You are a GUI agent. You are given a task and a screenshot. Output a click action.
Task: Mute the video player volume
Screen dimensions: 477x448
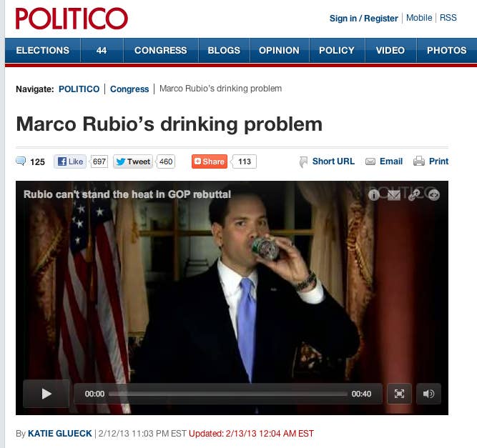[x=428, y=394]
